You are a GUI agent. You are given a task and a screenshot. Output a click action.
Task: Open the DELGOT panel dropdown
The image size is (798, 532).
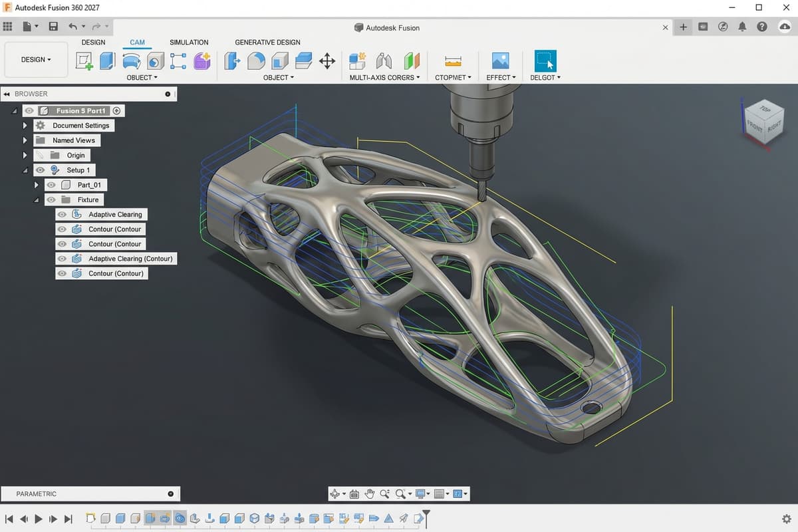545,78
